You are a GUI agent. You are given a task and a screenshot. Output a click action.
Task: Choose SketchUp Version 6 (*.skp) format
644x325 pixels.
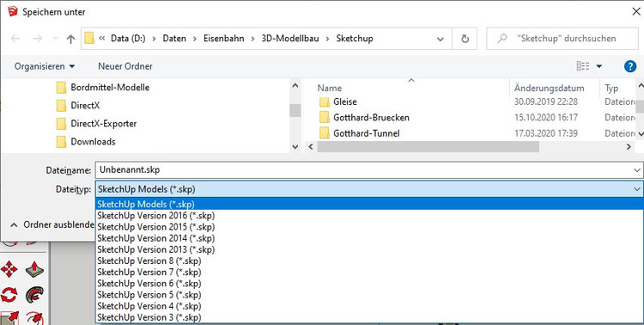(369, 284)
